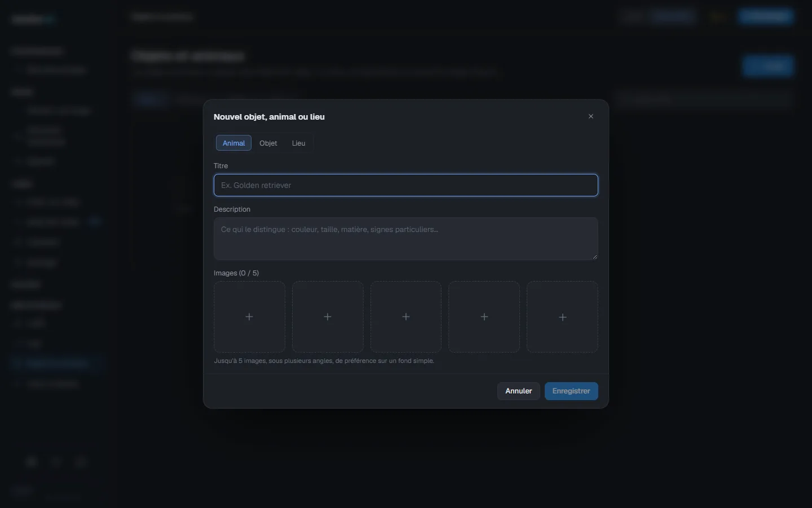Click the dialog heading 'Nouvel objet, animal ou lieu'
Viewport: 812px width, 508px height.
[269, 117]
